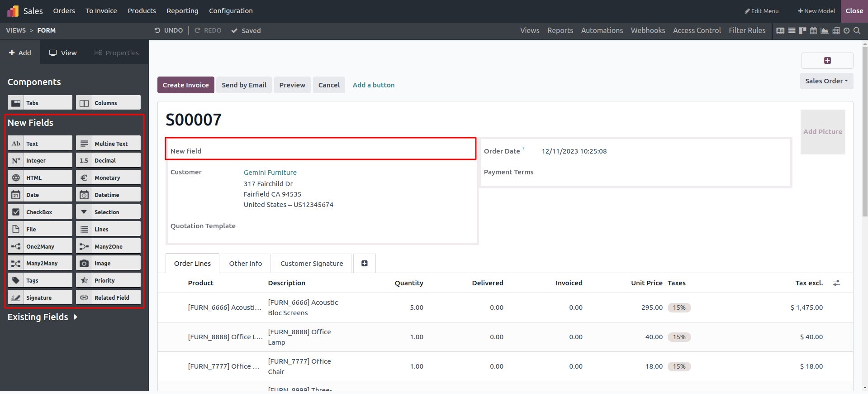Click the Add a button link
The image size is (868, 394).
(374, 85)
